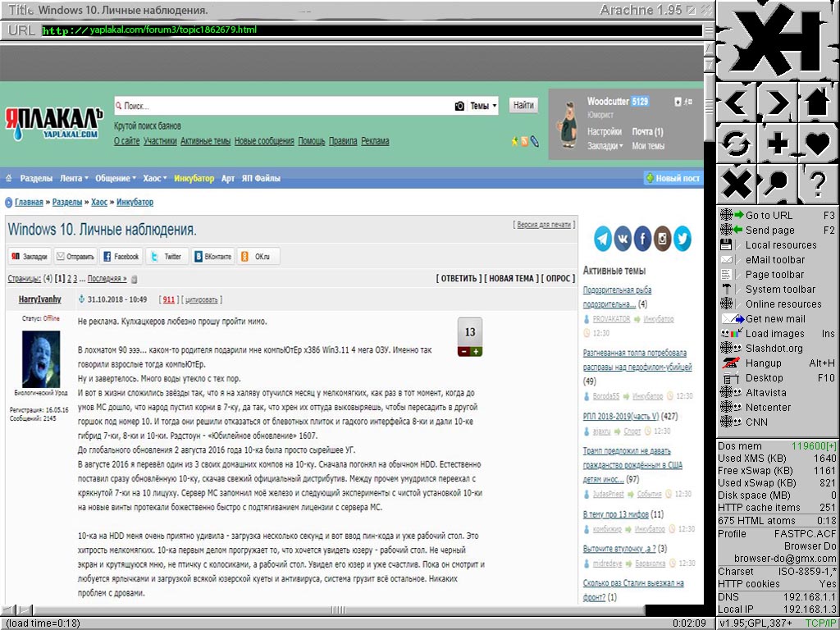Add to hotlist with plus icon
Viewport: 840px width, 630px height.
[x=777, y=143]
